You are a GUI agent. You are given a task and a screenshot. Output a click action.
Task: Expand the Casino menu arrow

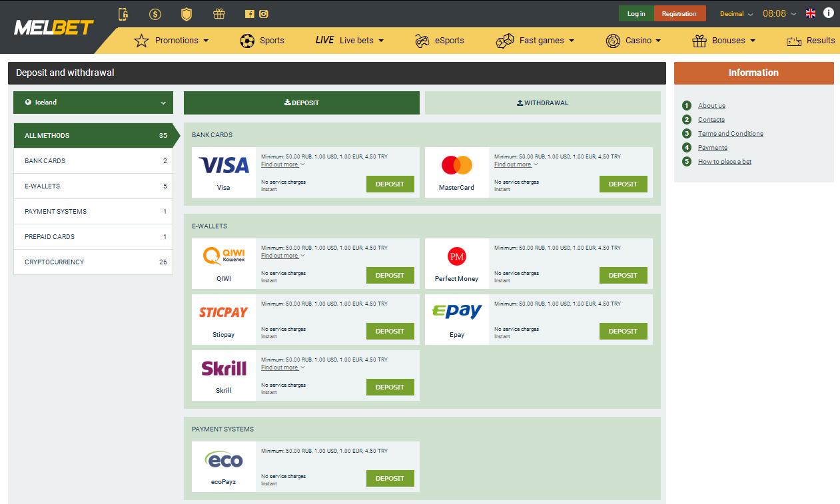click(x=658, y=41)
